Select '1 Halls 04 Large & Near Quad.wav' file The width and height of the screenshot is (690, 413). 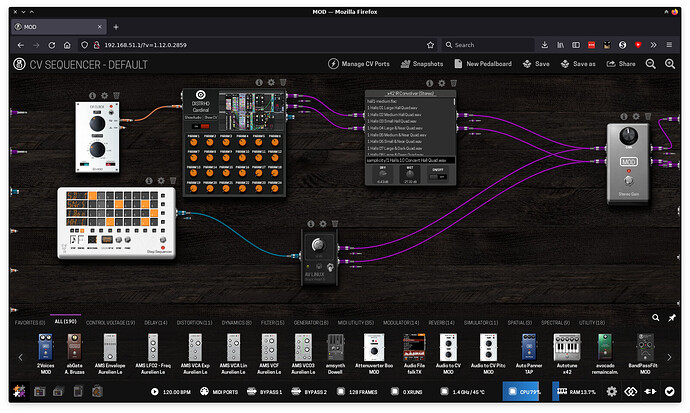(x=396, y=128)
